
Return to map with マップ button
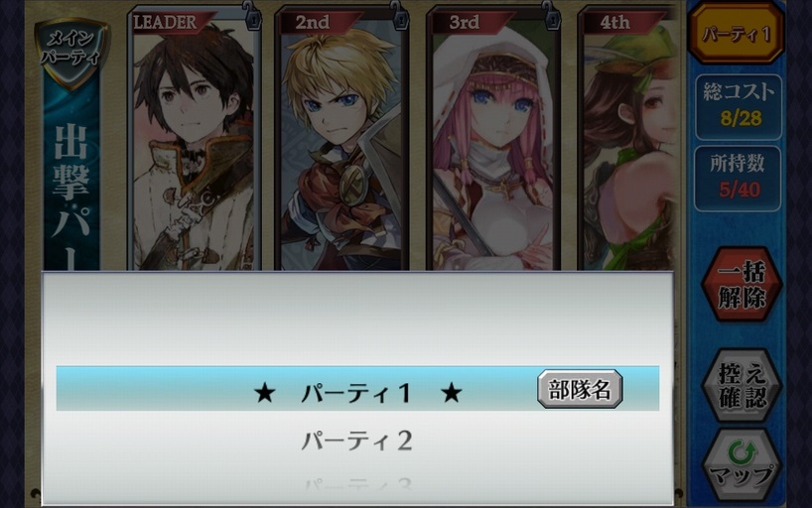[742, 465]
